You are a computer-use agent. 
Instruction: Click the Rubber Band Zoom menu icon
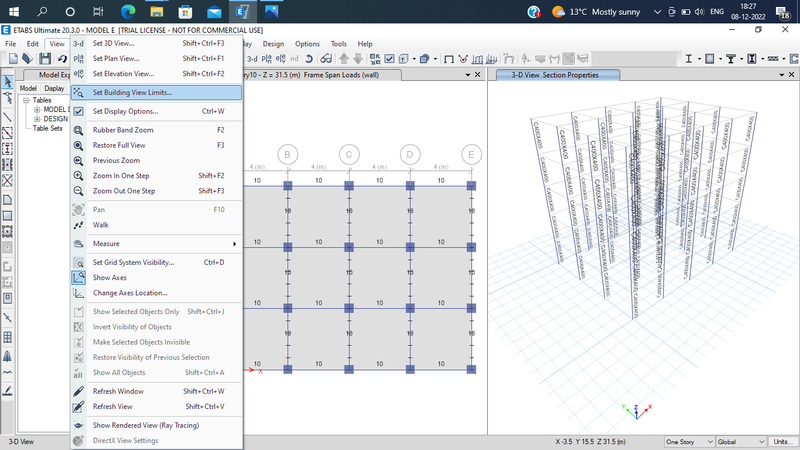pos(78,130)
